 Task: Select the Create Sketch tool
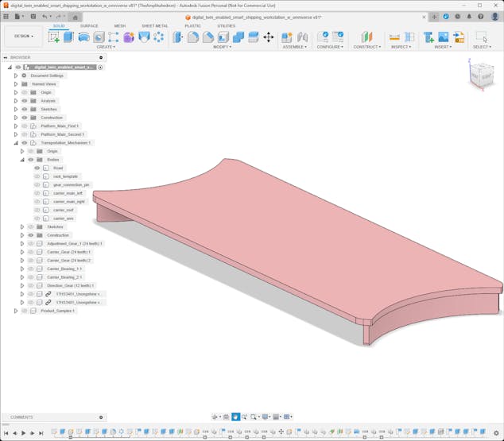pos(54,37)
